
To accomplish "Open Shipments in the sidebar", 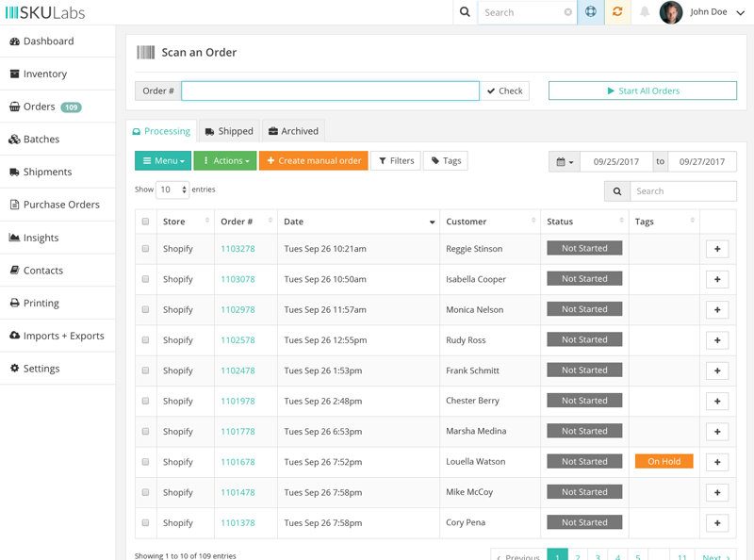I will coord(57,173).
